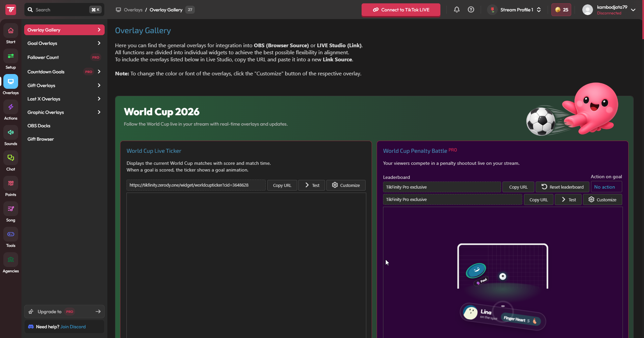Open the Agencies icon in sidebar
Viewport: 644px width, 338px height.
[11, 260]
